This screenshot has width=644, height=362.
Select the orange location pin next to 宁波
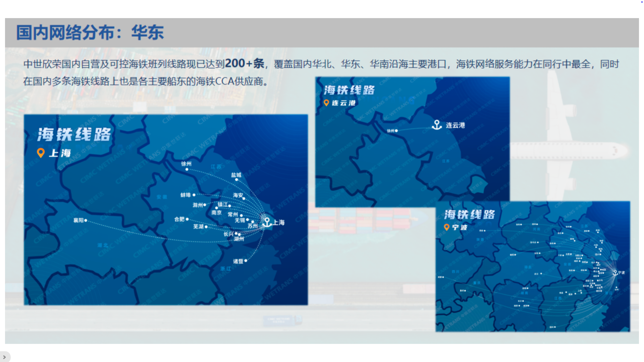[x=447, y=227]
